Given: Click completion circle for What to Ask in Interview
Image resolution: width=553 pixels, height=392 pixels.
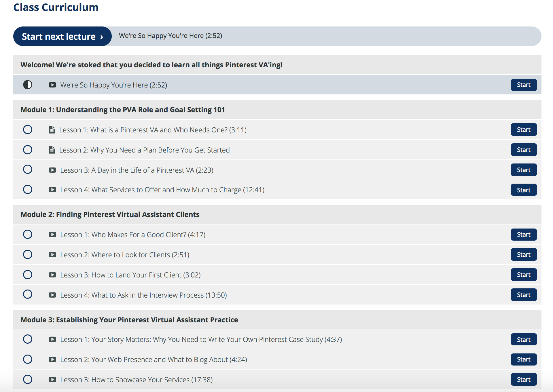Looking at the screenshot, I should (28, 294).
